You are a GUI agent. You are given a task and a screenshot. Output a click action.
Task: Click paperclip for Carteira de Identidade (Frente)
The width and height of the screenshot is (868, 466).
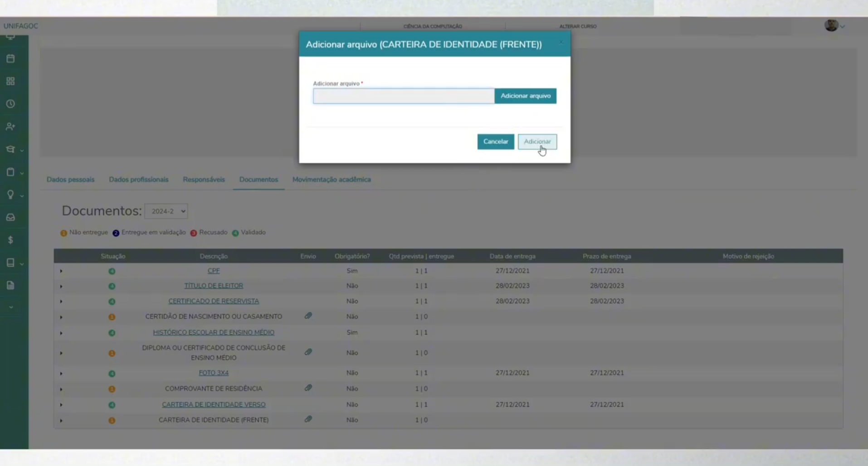[308, 419]
